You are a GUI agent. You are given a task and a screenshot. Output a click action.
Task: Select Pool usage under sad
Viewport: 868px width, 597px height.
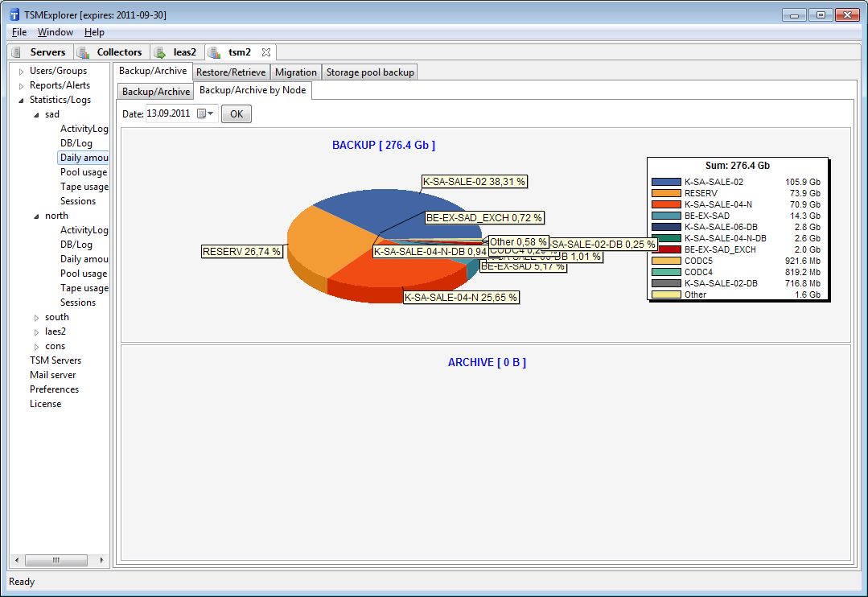pyautogui.click(x=84, y=172)
